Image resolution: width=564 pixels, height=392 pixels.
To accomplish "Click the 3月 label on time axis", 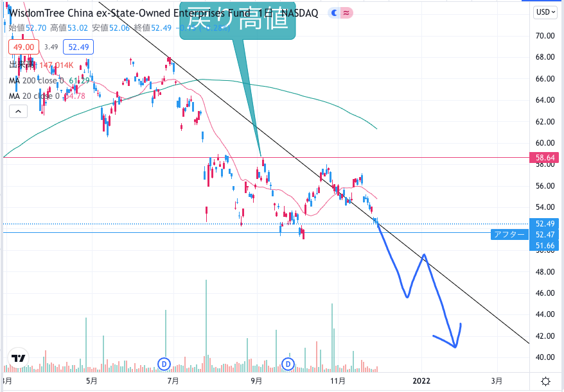I will coord(497,381).
